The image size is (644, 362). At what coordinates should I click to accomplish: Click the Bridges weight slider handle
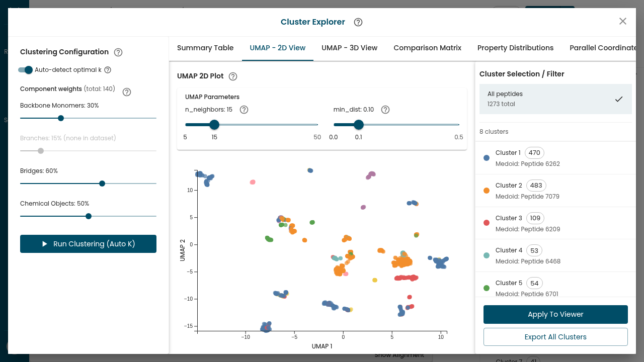(102, 184)
